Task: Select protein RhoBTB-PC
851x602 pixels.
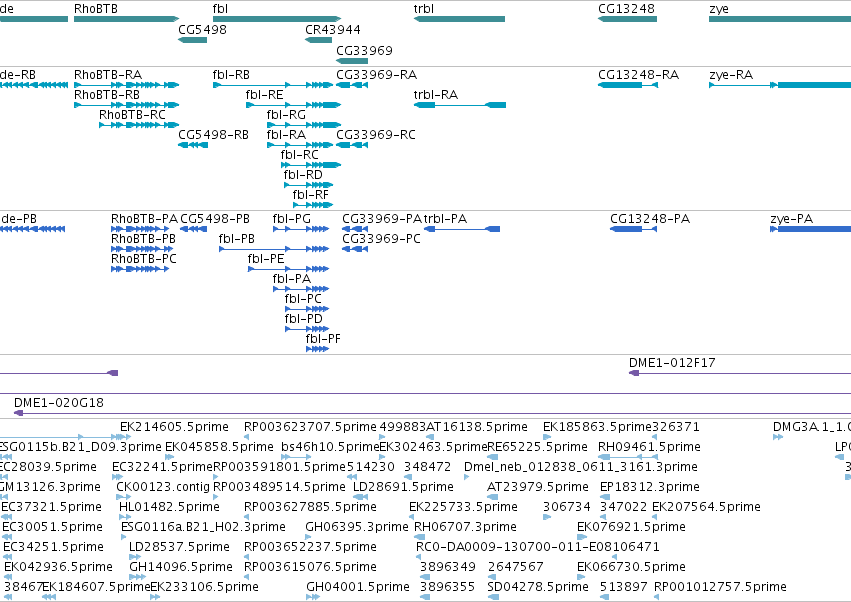Action: [x=140, y=269]
